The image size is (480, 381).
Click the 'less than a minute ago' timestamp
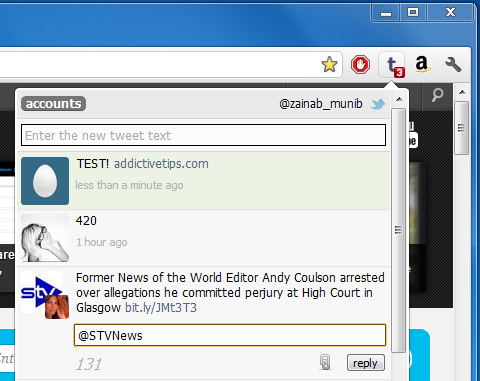129,185
